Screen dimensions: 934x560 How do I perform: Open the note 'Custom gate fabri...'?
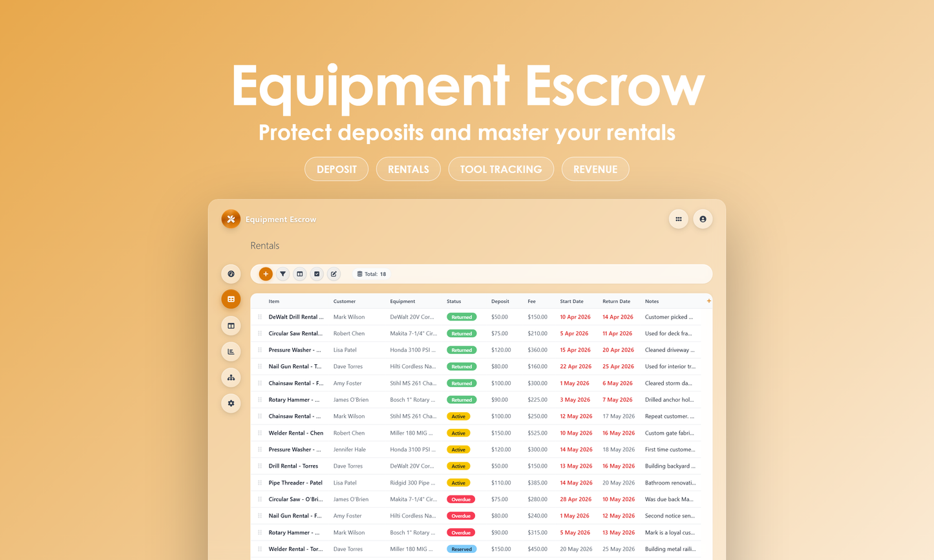click(668, 433)
